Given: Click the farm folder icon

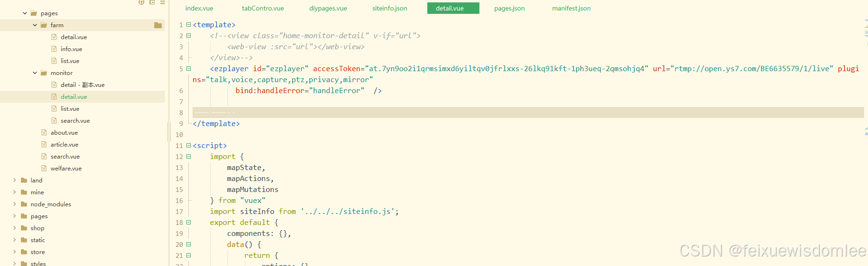Looking at the screenshot, I should (x=44, y=25).
